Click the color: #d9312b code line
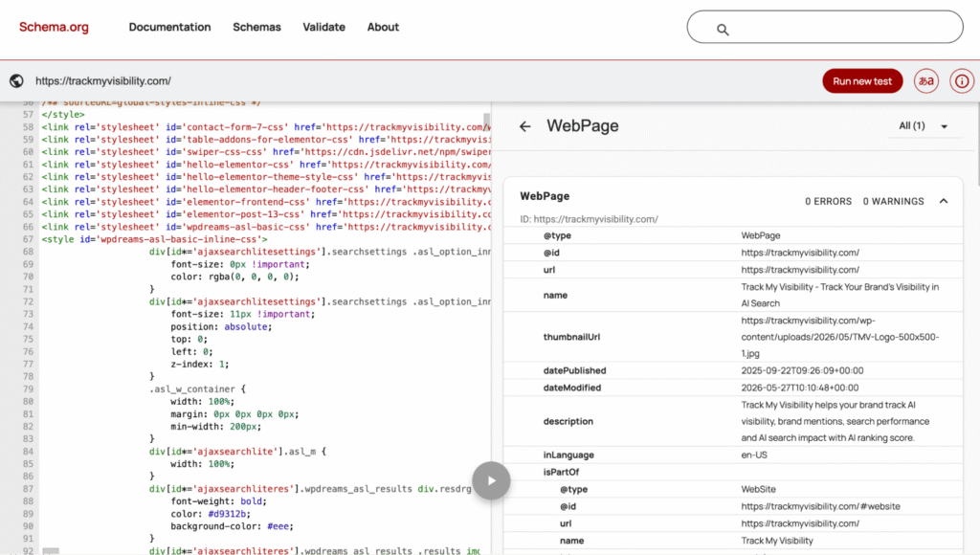This screenshot has width=980, height=555. [211, 514]
